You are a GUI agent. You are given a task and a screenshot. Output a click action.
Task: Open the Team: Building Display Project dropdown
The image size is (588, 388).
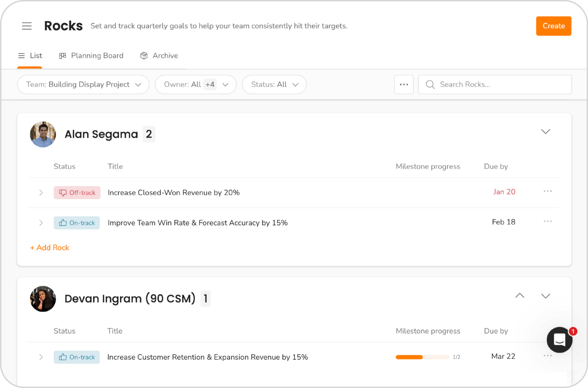point(83,84)
